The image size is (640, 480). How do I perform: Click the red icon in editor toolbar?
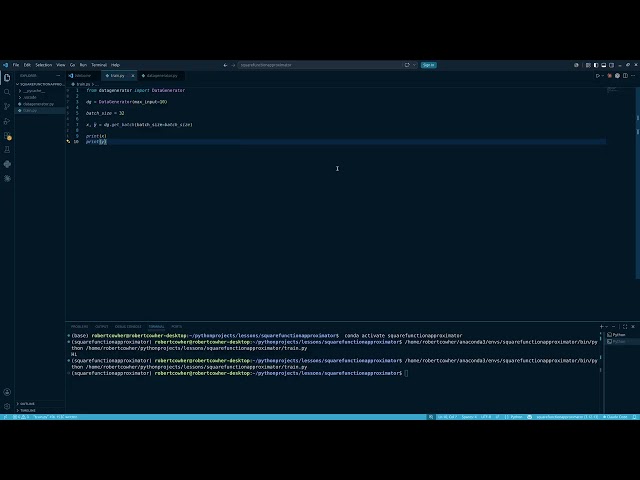610,76
